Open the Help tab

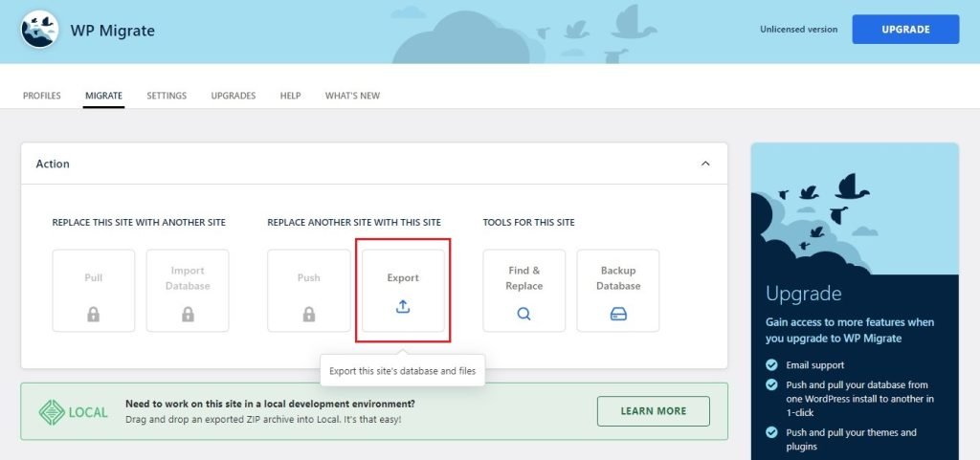pos(290,96)
